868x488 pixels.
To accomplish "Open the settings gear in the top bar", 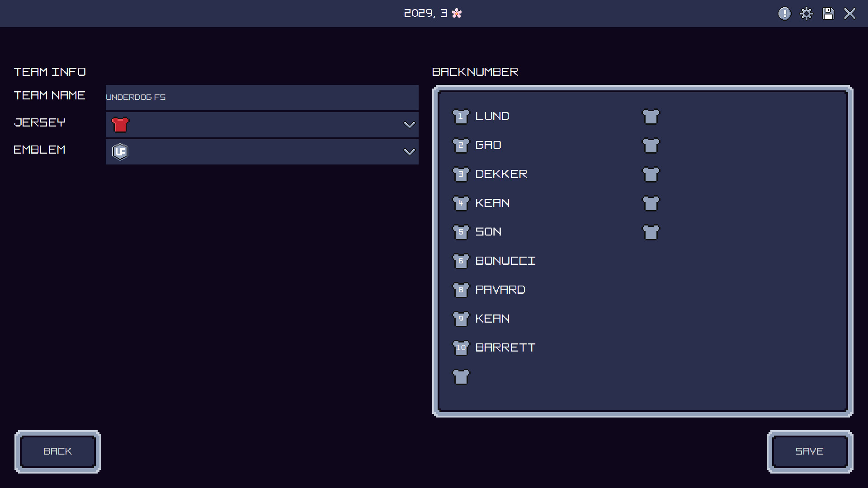I will point(807,14).
